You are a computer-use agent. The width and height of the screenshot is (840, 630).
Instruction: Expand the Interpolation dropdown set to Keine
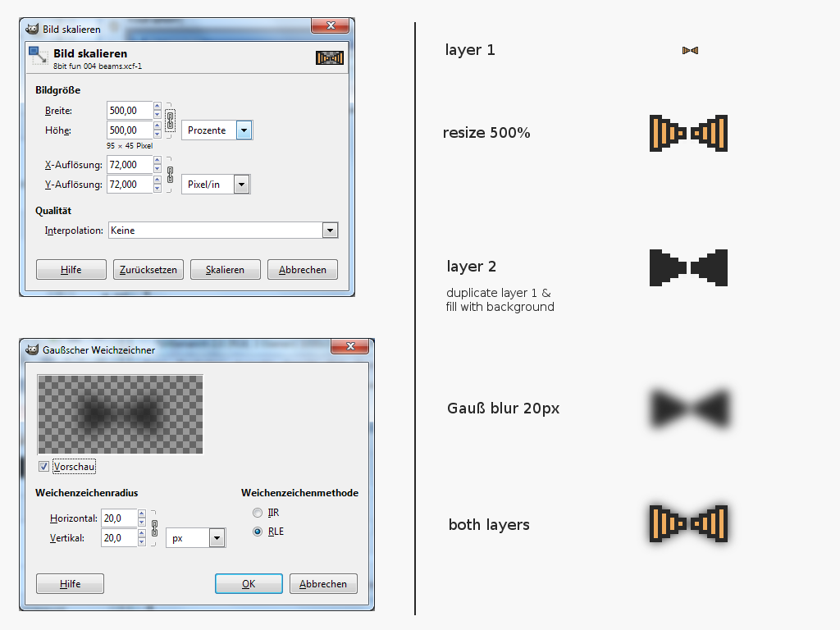pyautogui.click(x=330, y=231)
